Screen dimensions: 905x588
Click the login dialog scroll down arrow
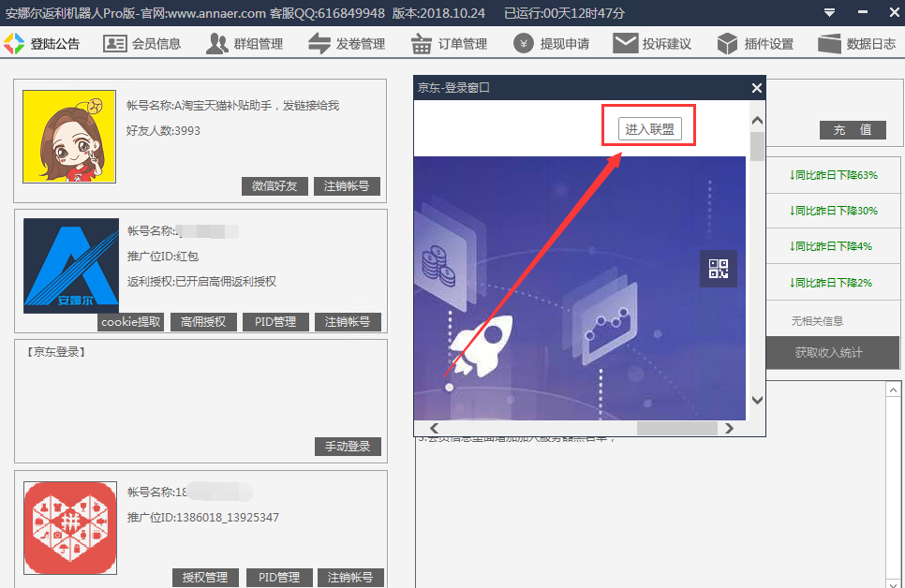(x=757, y=400)
